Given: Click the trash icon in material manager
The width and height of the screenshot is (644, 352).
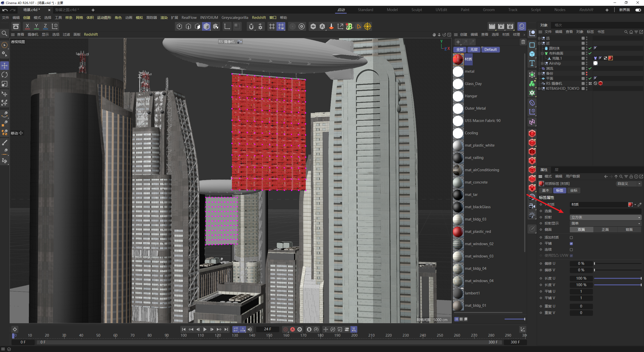Looking at the screenshot, I should pyautogui.click(x=523, y=42).
